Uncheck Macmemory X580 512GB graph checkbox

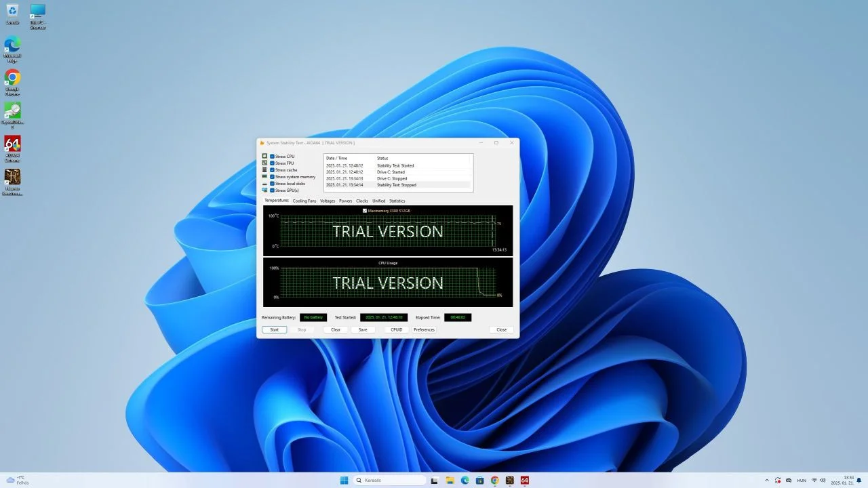pyautogui.click(x=365, y=211)
